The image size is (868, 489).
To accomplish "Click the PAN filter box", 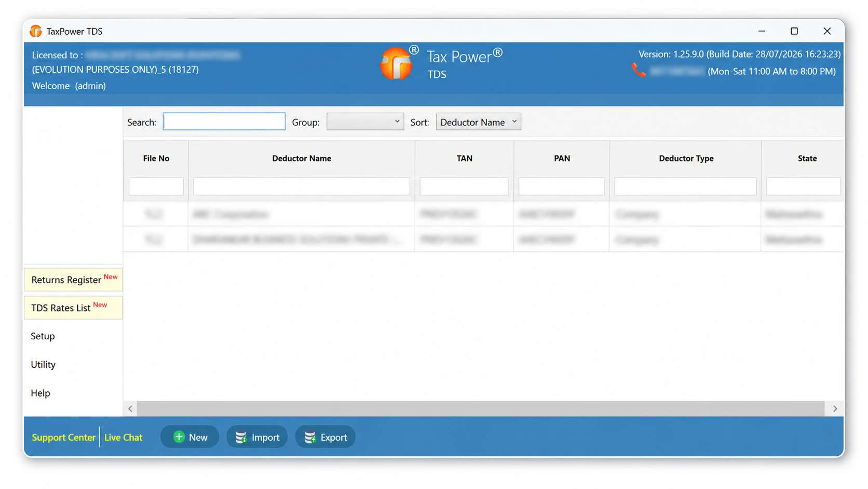I will [562, 187].
